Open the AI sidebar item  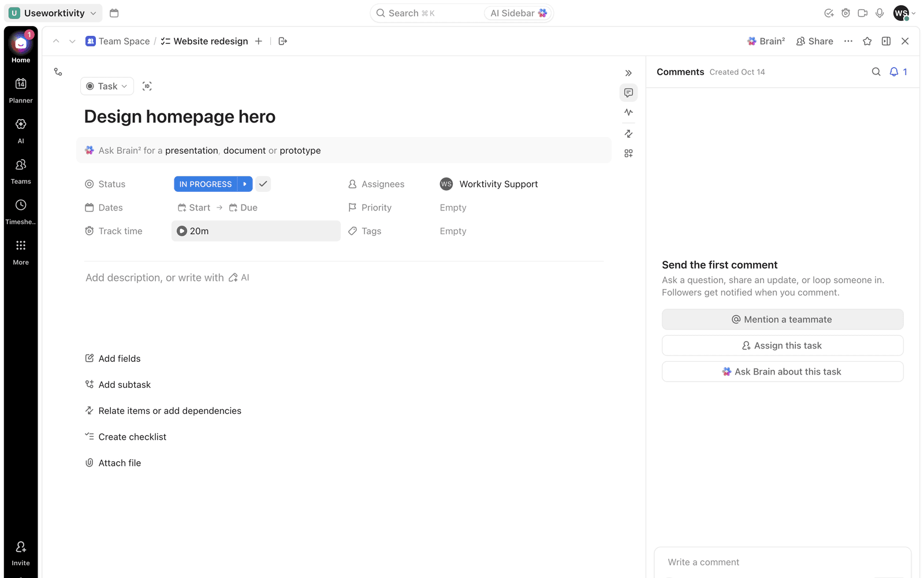click(x=21, y=131)
